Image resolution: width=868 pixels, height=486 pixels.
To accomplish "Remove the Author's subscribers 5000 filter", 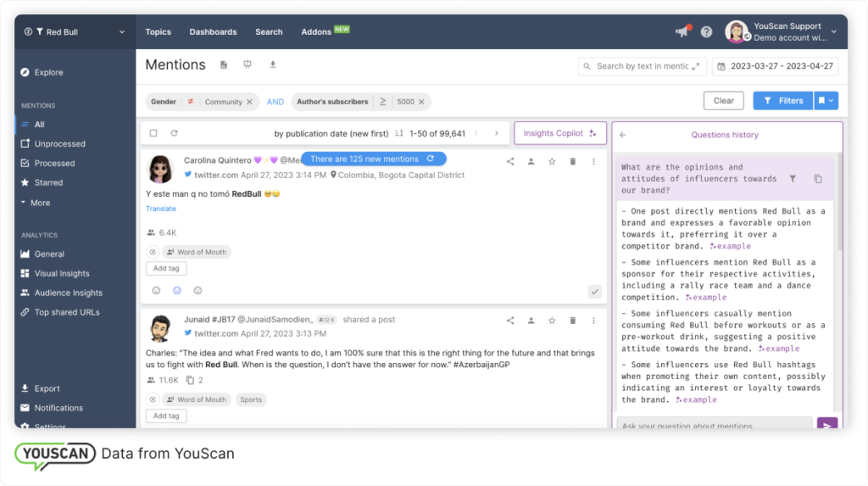I will point(421,102).
